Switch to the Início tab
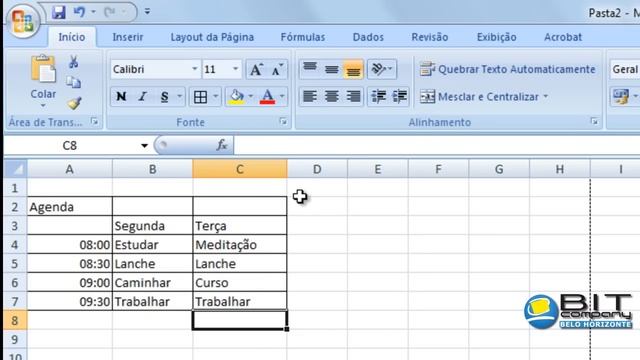 [x=72, y=37]
